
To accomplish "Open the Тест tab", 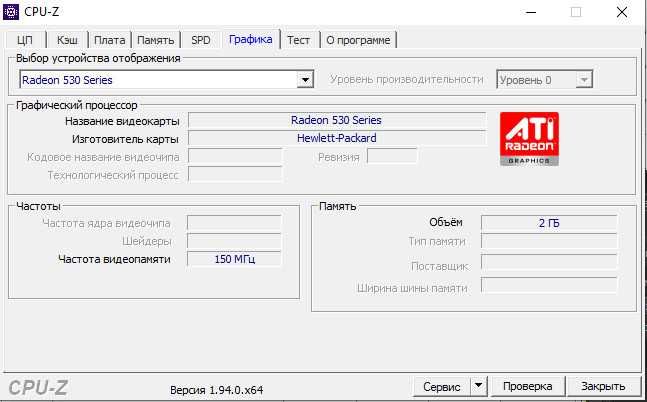I will [x=298, y=40].
